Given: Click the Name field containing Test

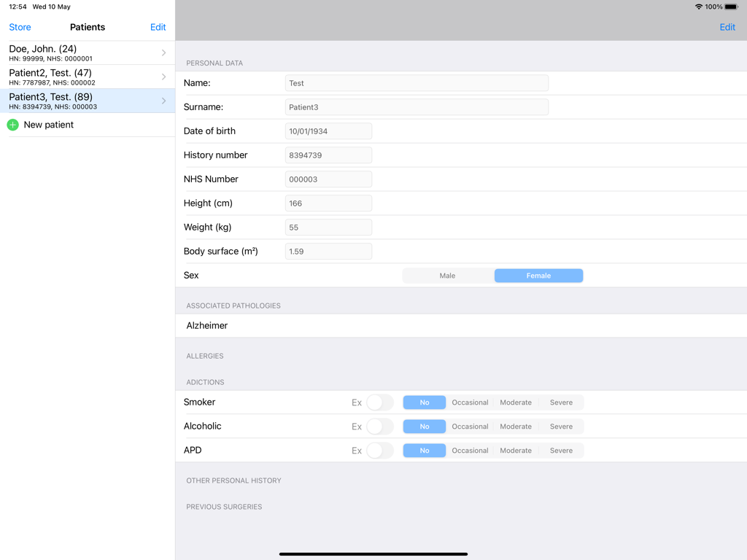Looking at the screenshot, I should click(417, 83).
